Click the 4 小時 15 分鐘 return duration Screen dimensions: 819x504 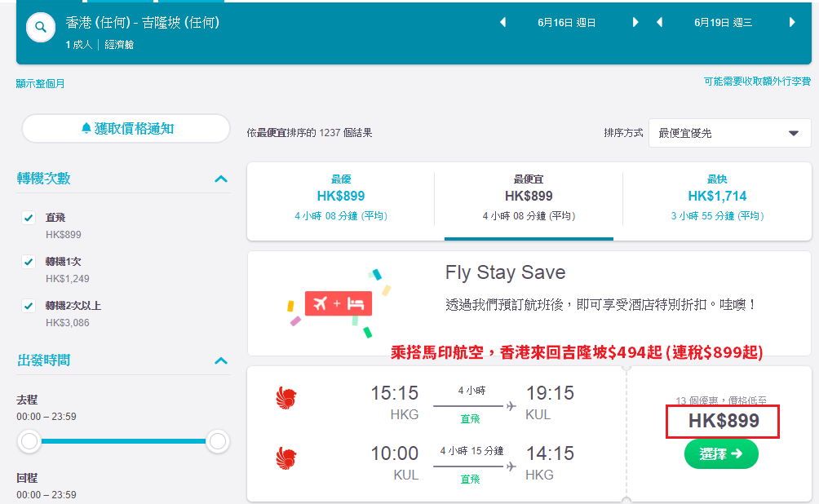[x=471, y=451]
